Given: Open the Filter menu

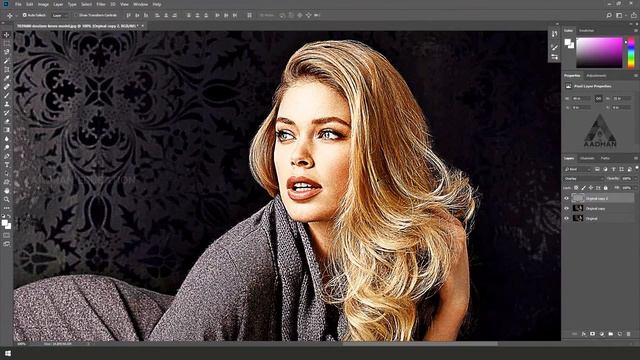Looking at the screenshot, I should pos(101,4).
